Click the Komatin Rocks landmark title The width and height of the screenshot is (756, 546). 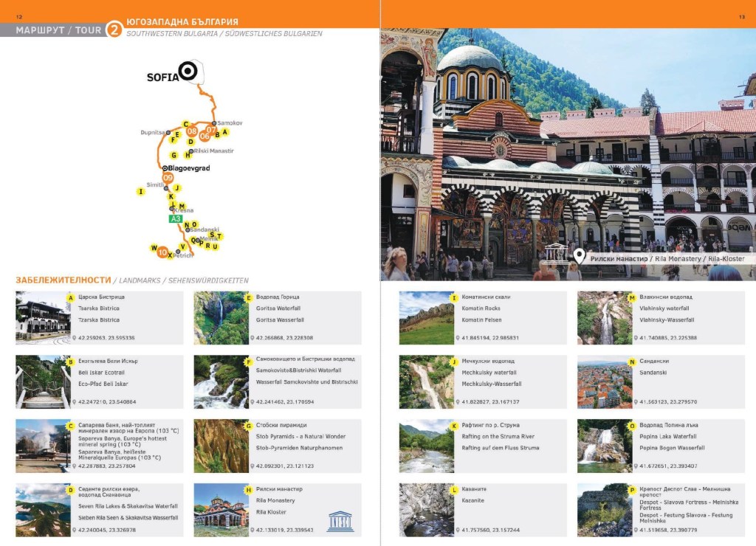[x=481, y=308]
